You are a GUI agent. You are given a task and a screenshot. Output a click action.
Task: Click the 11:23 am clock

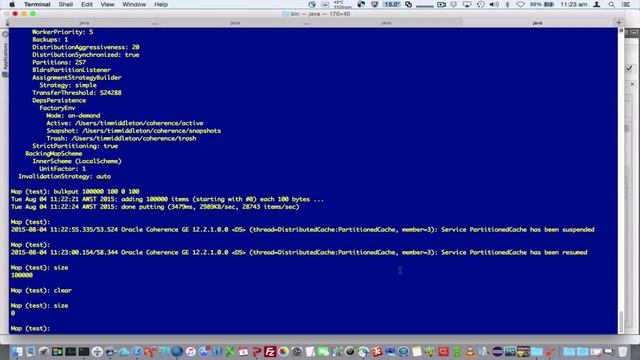574,4
